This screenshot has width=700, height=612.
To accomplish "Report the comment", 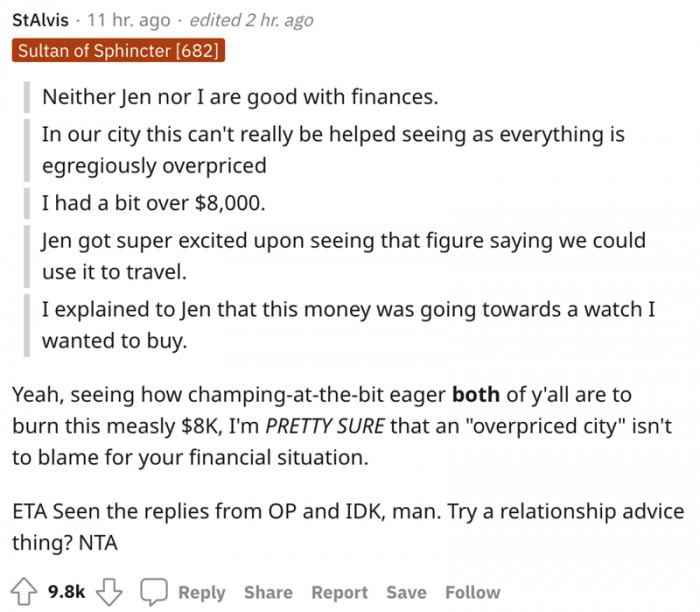I will (340, 592).
